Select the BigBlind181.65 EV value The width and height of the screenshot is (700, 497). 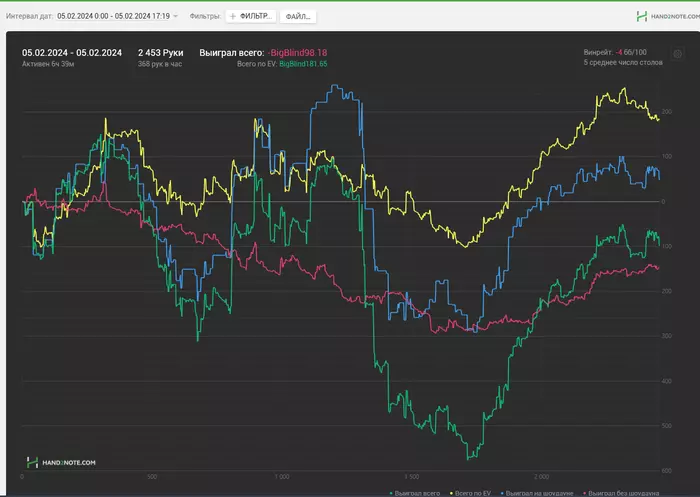[x=303, y=64]
